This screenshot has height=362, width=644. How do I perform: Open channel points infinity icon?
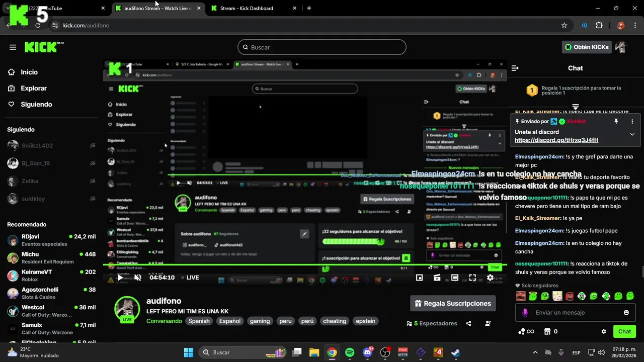tap(526, 332)
